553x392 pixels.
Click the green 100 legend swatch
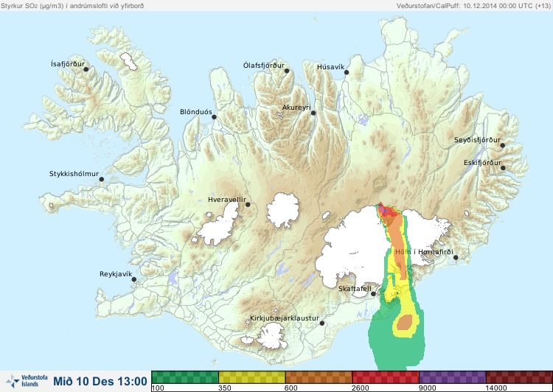pos(185,377)
